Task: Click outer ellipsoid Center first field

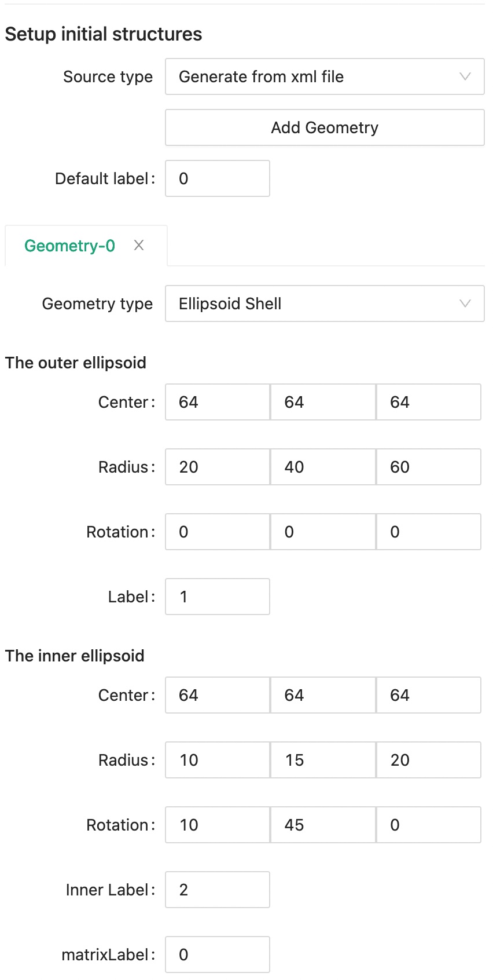Action: [x=218, y=402]
